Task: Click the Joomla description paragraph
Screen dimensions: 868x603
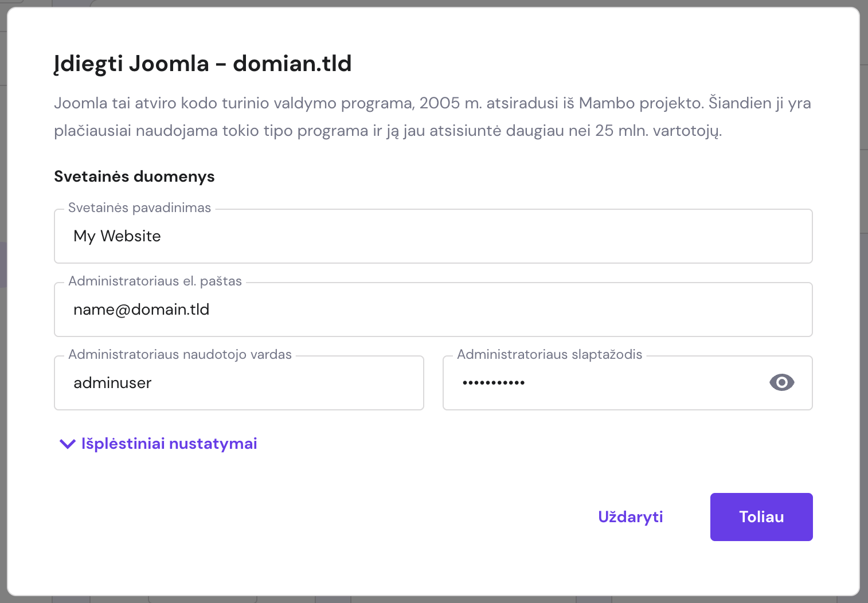Action: click(433, 117)
